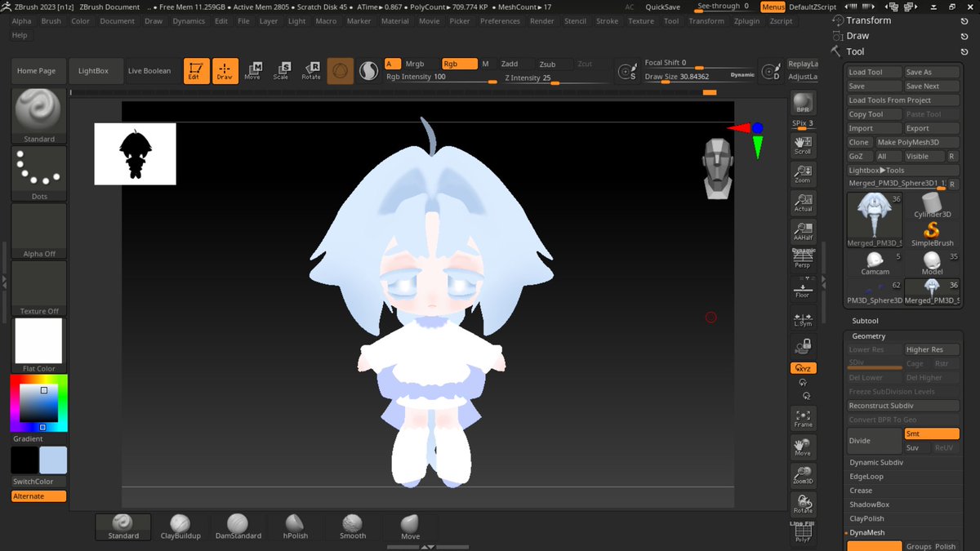The height and width of the screenshot is (551, 980).
Task: Toggle Live Boolean
Action: [149, 71]
